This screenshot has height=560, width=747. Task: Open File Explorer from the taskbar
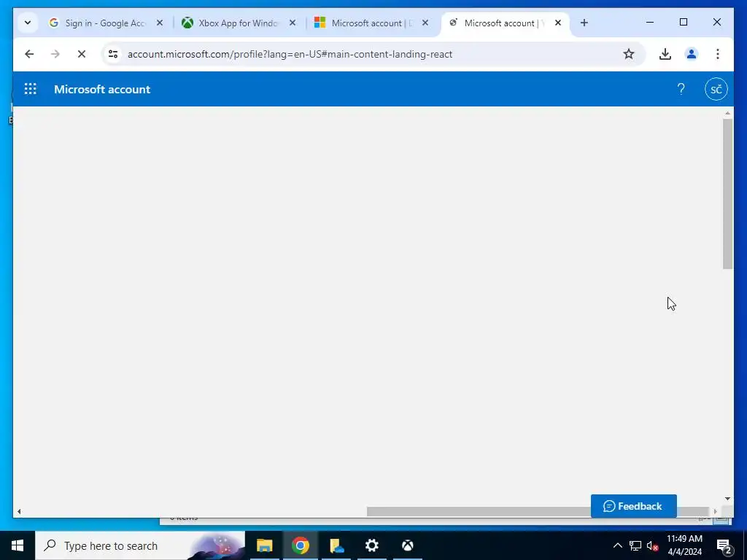pos(264,545)
